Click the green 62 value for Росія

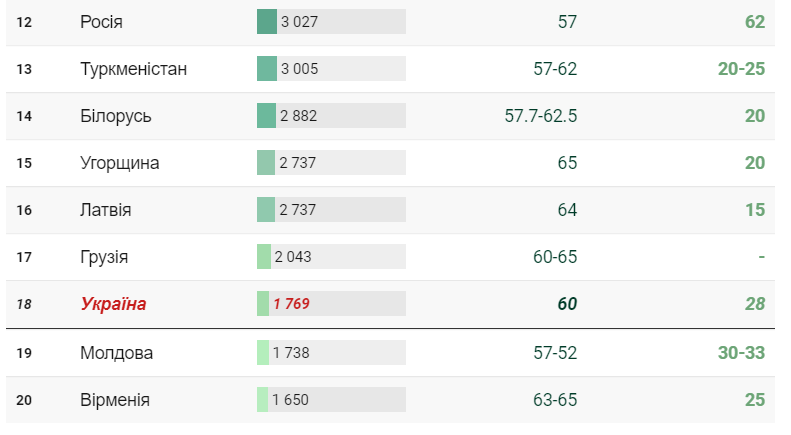754,21
